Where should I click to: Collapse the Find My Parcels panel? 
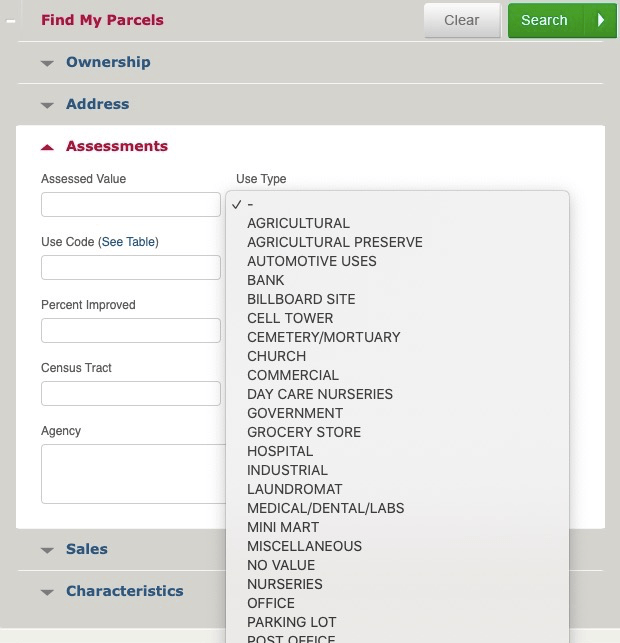(10, 20)
